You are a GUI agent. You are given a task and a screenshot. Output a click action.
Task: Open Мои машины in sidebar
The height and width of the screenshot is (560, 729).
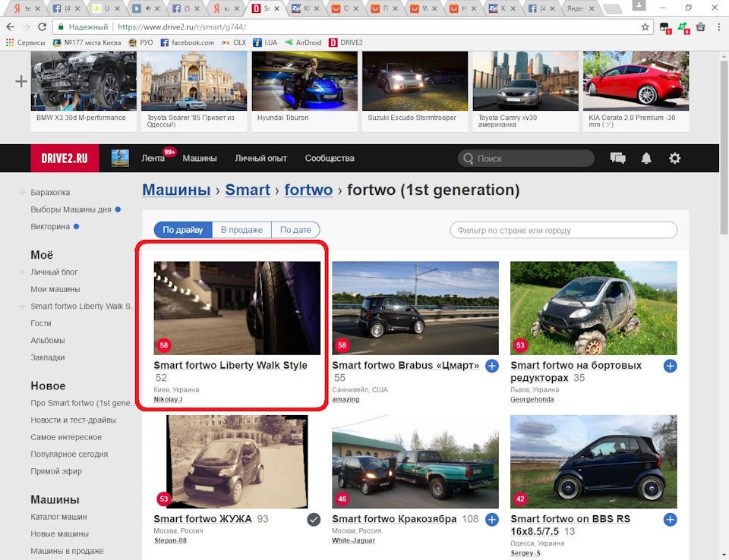(55, 289)
